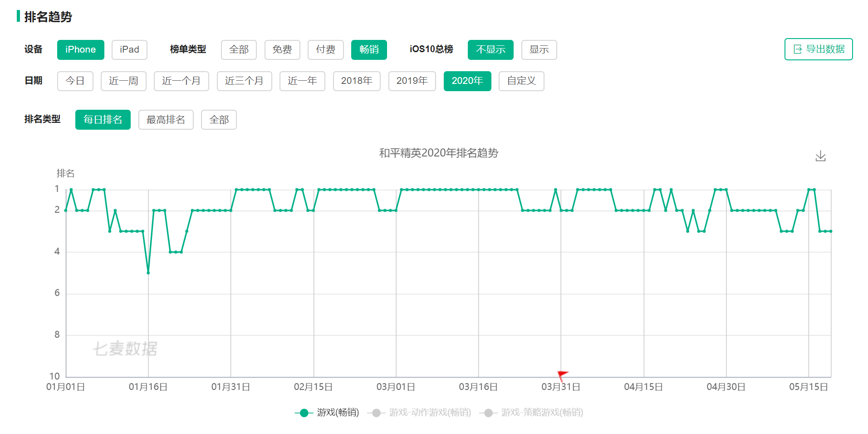Select the 2020年 date range
868x434 pixels.
pos(467,81)
